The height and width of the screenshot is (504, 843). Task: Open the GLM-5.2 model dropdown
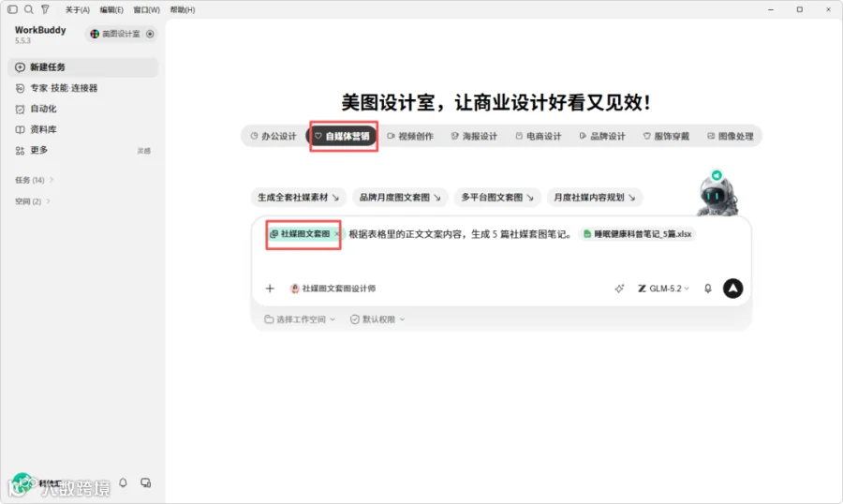pyautogui.click(x=663, y=289)
